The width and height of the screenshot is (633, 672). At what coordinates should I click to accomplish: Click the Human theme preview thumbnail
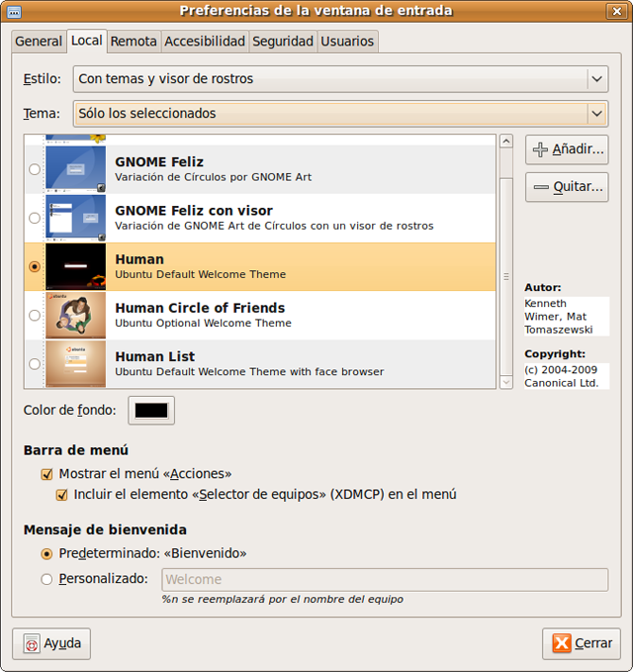(x=76, y=266)
